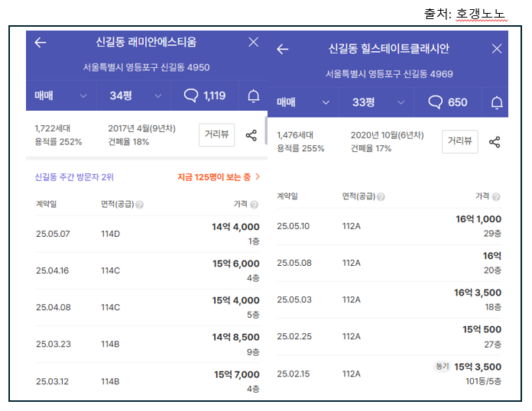Open the 33평 size dropdown
This screenshot has width=532, height=411.
click(377, 102)
